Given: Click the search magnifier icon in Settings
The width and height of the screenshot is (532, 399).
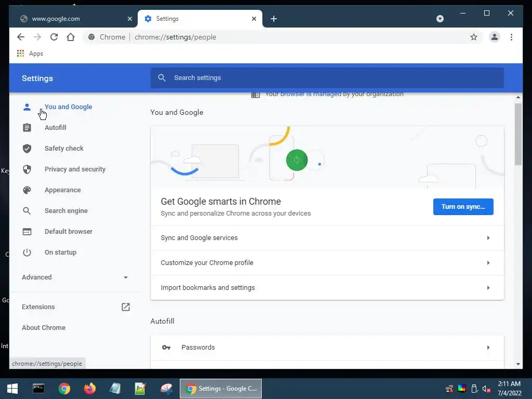Looking at the screenshot, I should click(x=162, y=78).
